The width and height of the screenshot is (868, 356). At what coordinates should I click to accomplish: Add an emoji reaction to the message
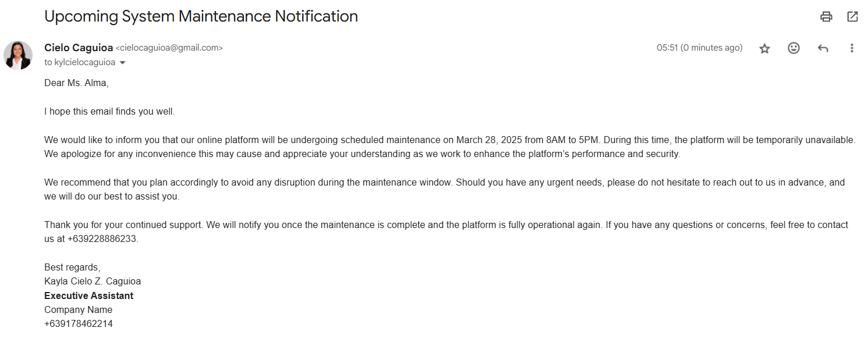(793, 48)
